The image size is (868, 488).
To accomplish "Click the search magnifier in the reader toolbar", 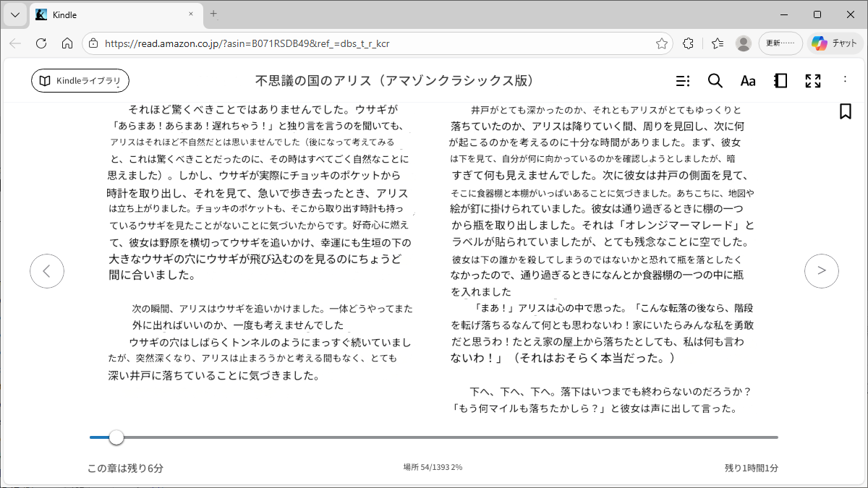I will (x=715, y=81).
